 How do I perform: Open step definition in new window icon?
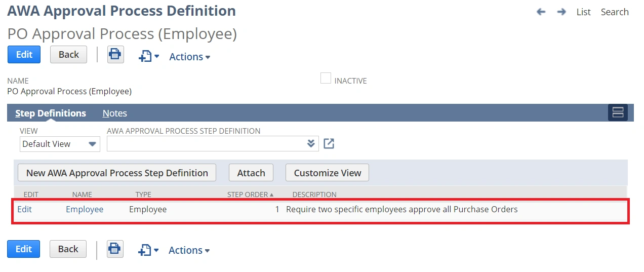pos(329,144)
